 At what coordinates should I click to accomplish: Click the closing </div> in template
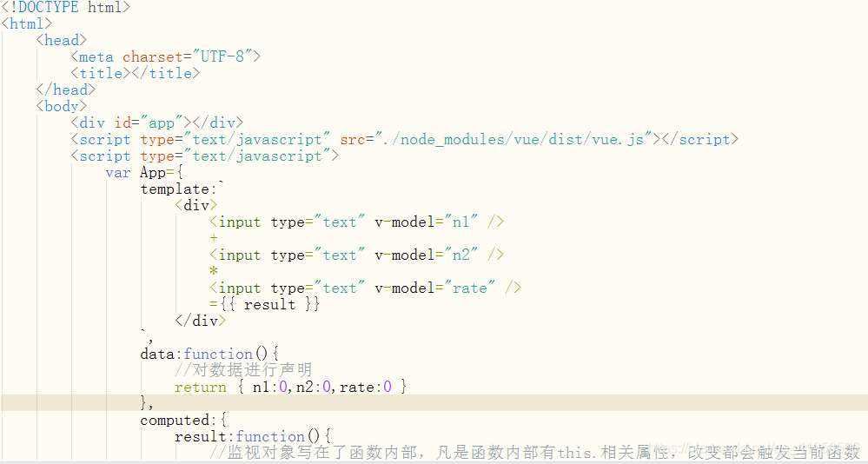[200, 321]
